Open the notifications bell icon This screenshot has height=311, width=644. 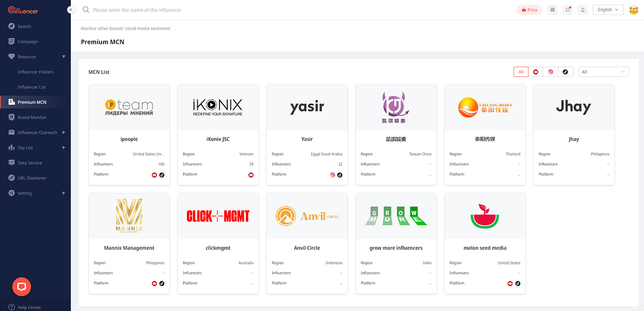tap(583, 10)
